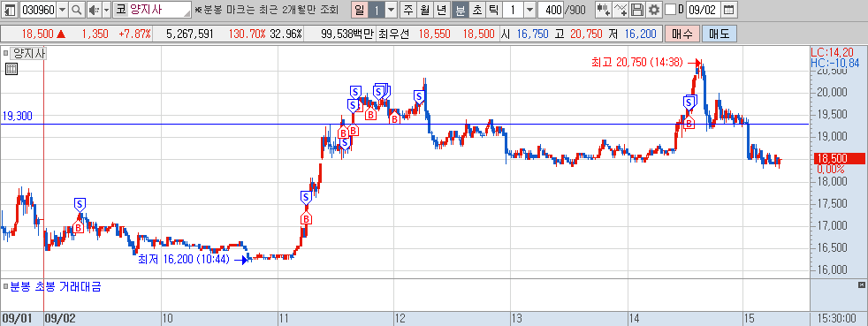Viewport: 868px width, 326px height.
Task: Select the 틱 tick period tab
Action: point(494,10)
